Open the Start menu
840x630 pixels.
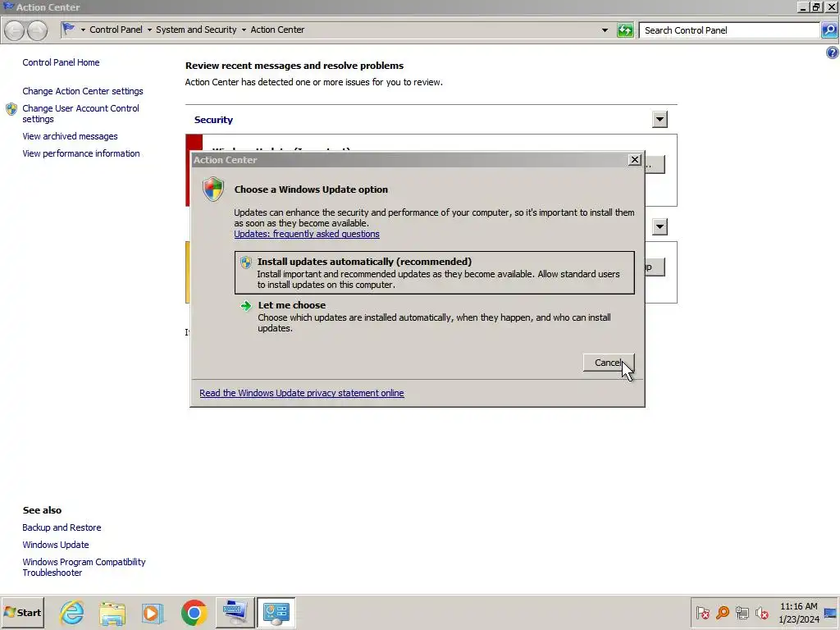click(22, 612)
